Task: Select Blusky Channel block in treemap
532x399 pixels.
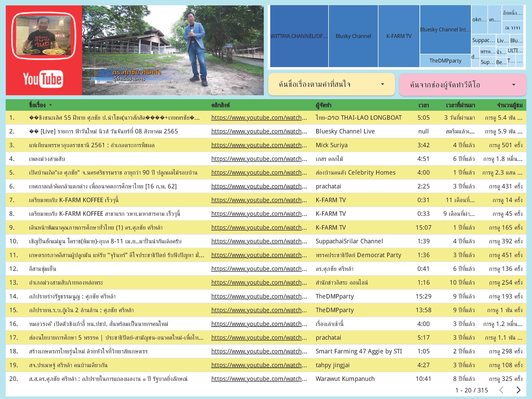Action: coord(353,36)
